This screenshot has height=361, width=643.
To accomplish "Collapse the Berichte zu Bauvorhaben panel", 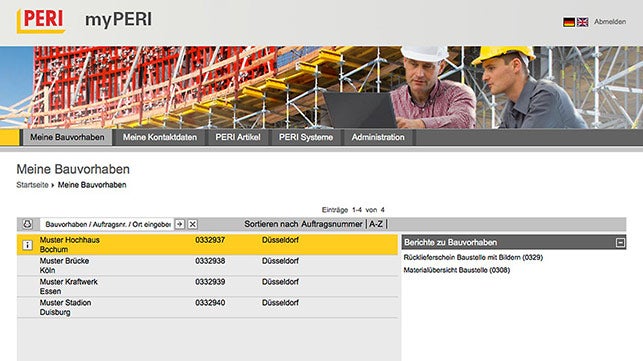I will (620, 242).
